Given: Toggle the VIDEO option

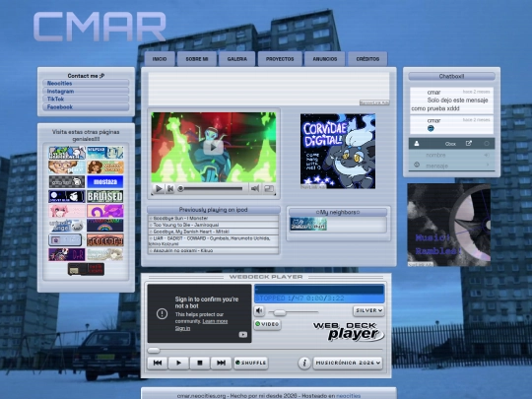Looking at the screenshot, I should (x=267, y=324).
